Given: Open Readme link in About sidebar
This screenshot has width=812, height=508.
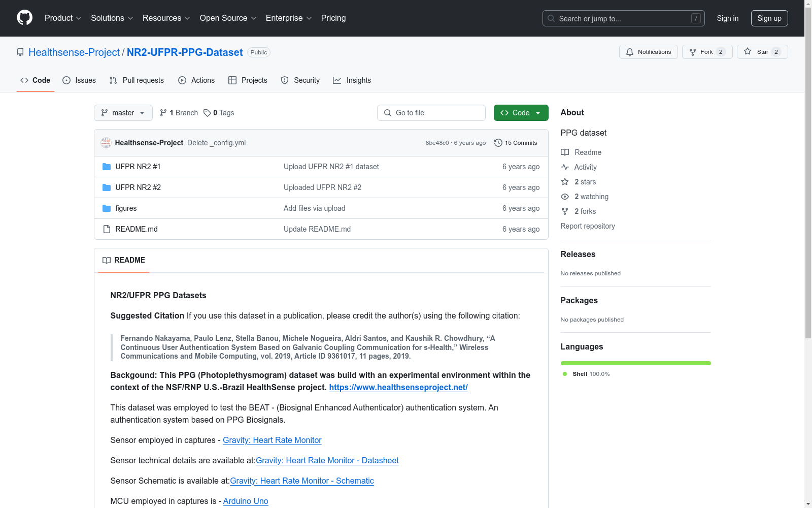Looking at the screenshot, I should (581, 152).
